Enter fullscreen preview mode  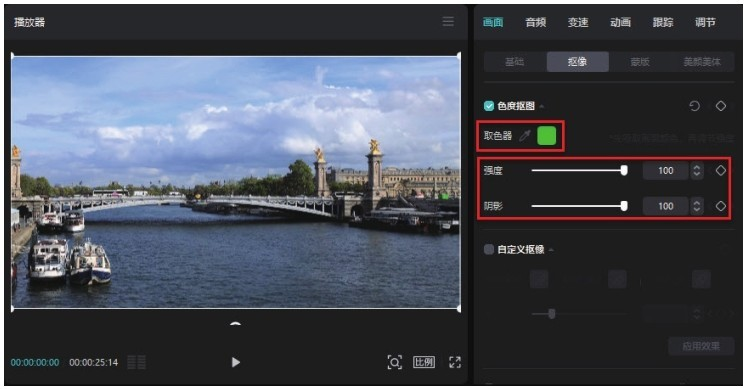point(455,362)
